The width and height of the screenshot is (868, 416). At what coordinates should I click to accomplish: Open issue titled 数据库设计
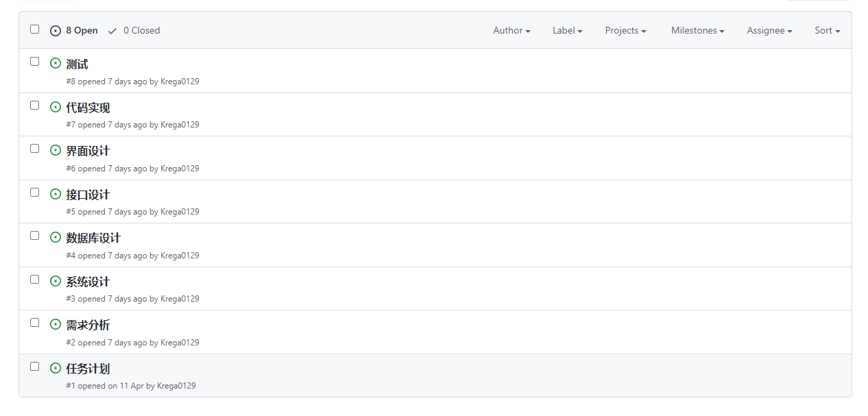93,238
